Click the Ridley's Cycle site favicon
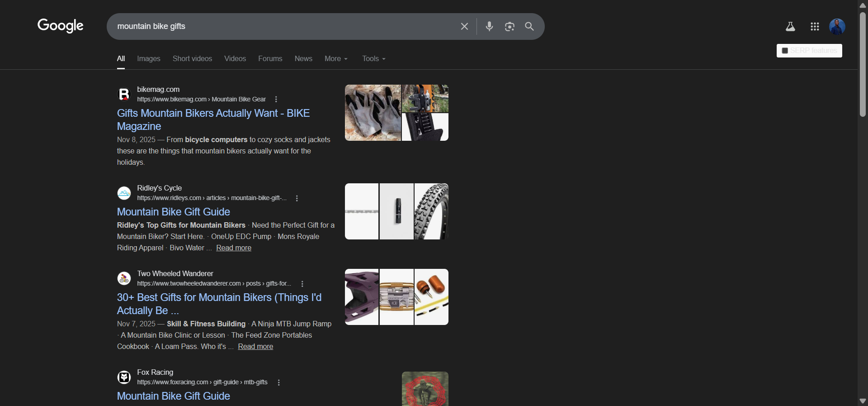This screenshot has width=868, height=406. coord(124,193)
